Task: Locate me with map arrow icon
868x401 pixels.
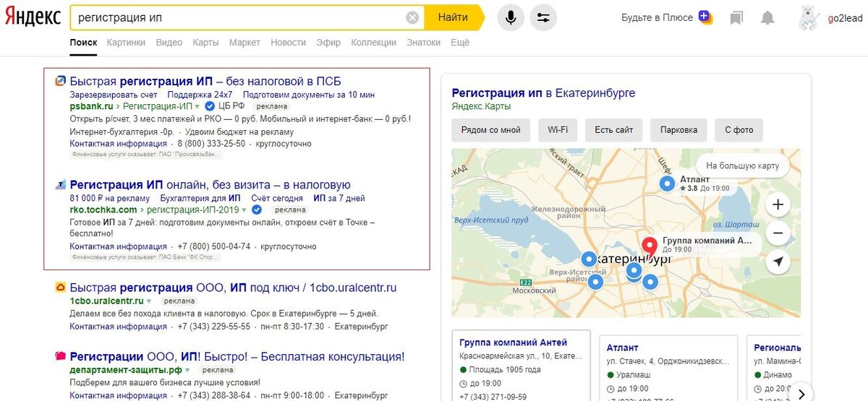Action: (x=778, y=262)
